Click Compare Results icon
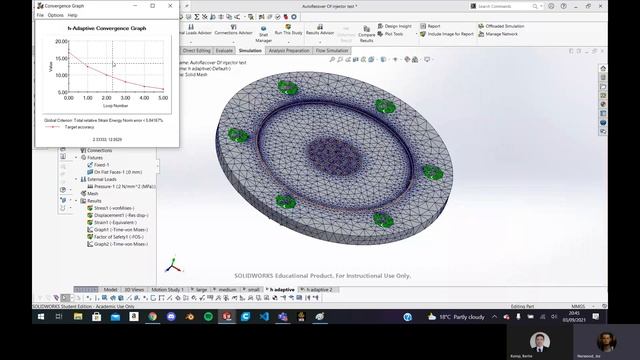Viewport: 640px width, 360px height. click(x=367, y=29)
